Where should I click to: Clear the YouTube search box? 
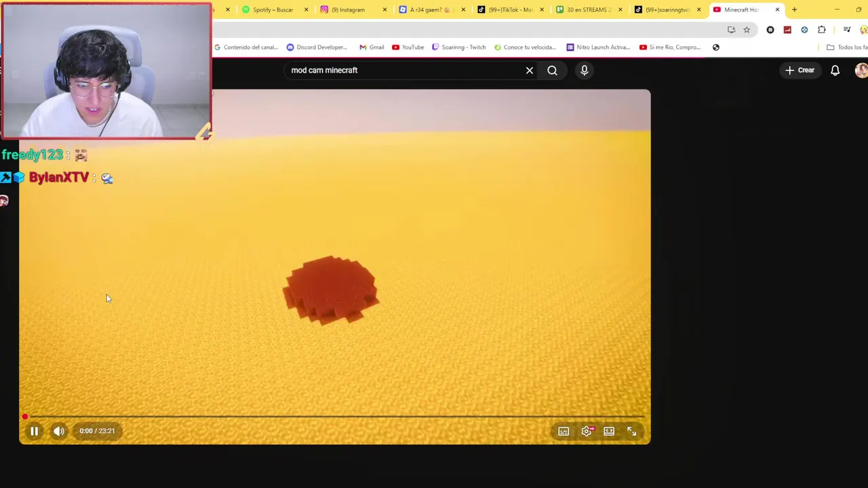(530, 70)
